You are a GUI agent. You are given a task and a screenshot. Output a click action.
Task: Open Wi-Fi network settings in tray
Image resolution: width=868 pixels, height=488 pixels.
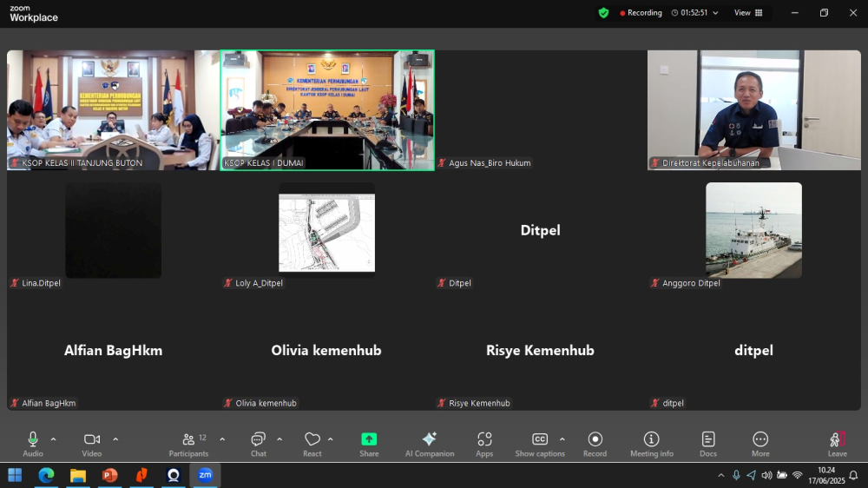coord(798,475)
